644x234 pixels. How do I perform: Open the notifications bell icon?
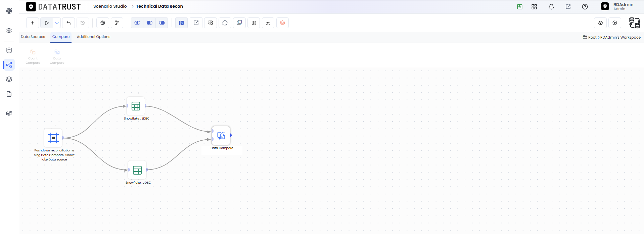[x=551, y=7]
